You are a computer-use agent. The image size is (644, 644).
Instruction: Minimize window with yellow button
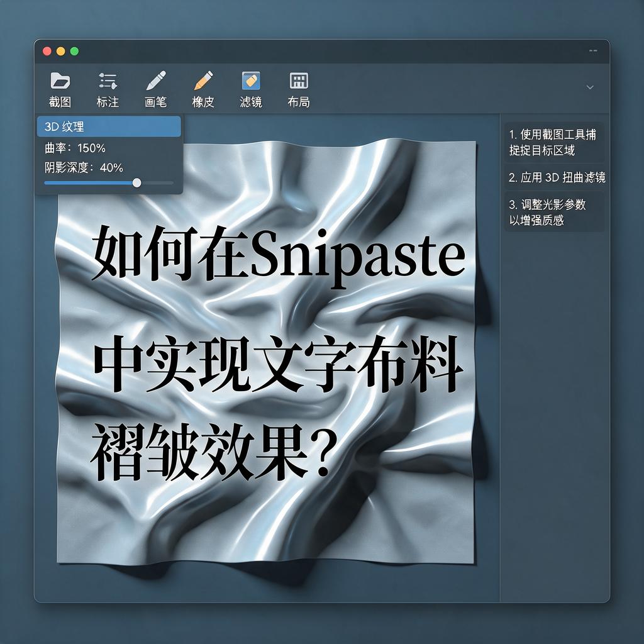pyautogui.click(x=61, y=51)
